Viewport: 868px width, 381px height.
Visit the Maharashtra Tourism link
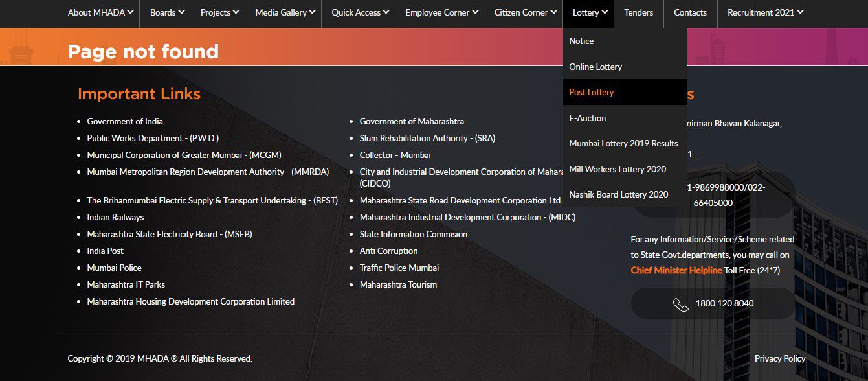click(399, 284)
